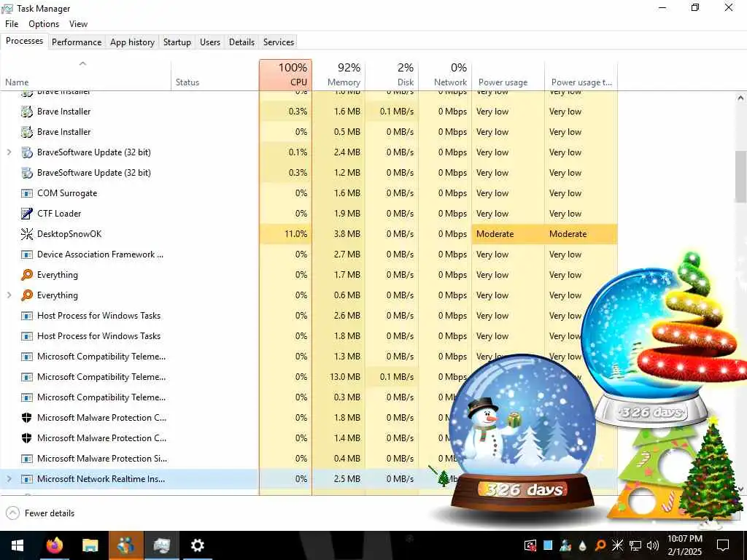Select the COM Surrogate process row
747x560 pixels.
pos(309,193)
